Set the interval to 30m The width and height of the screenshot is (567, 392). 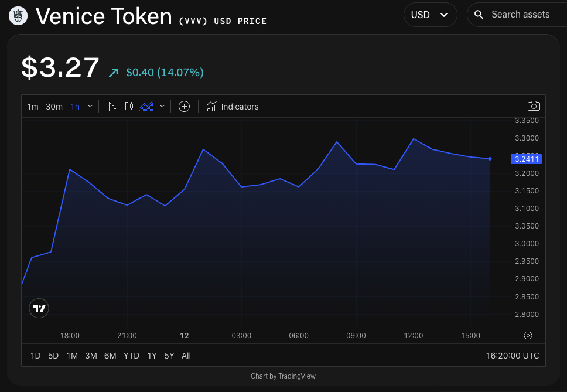click(54, 107)
